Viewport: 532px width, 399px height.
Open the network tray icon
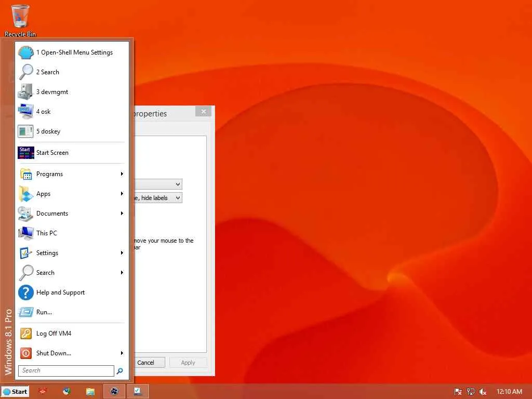tap(471, 392)
